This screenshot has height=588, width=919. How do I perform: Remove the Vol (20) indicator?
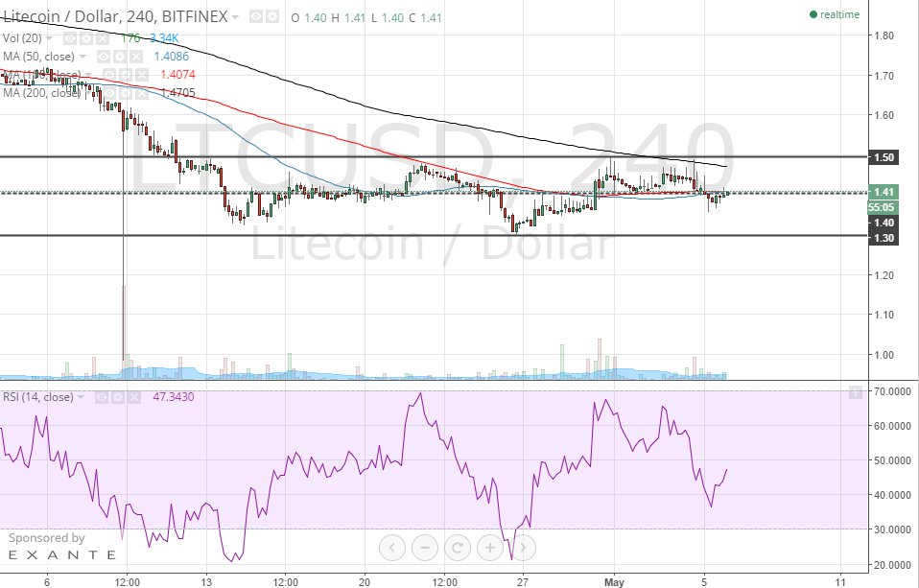tap(103, 38)
